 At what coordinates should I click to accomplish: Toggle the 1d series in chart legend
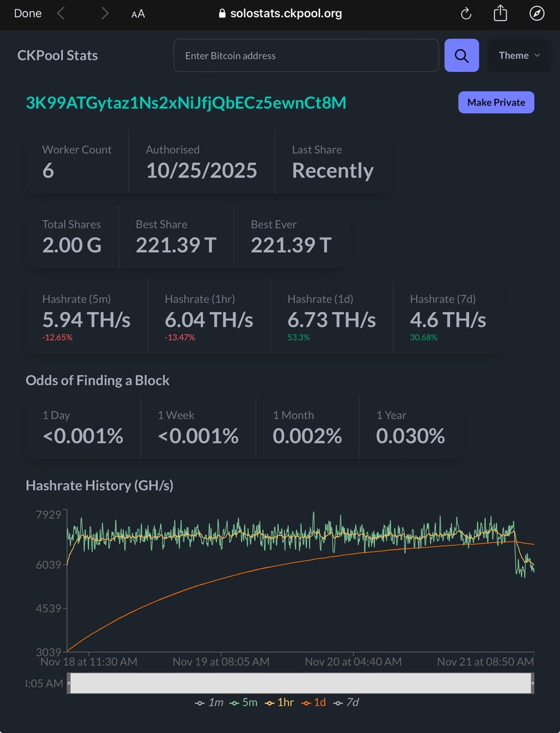click(313, 702)
